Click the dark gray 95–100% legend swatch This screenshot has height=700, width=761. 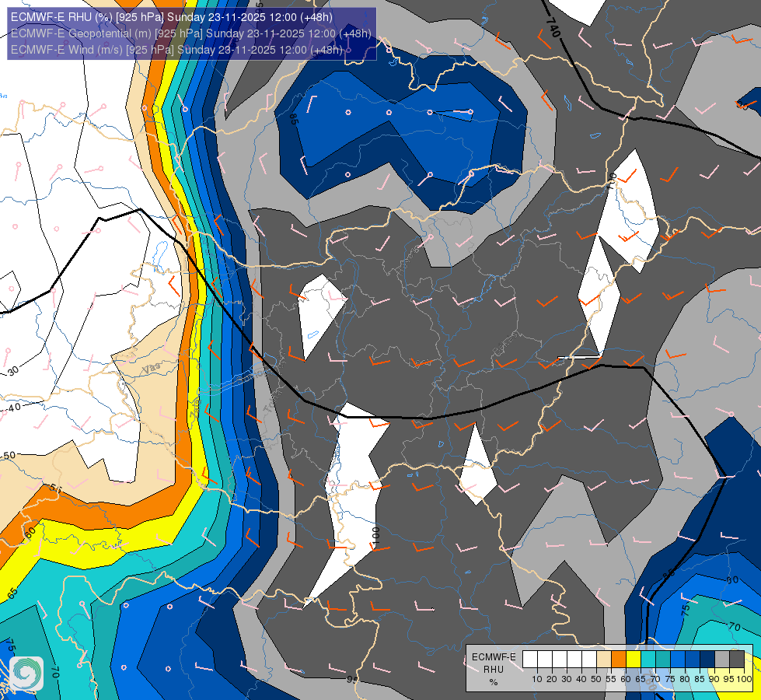tap(737, 660)
